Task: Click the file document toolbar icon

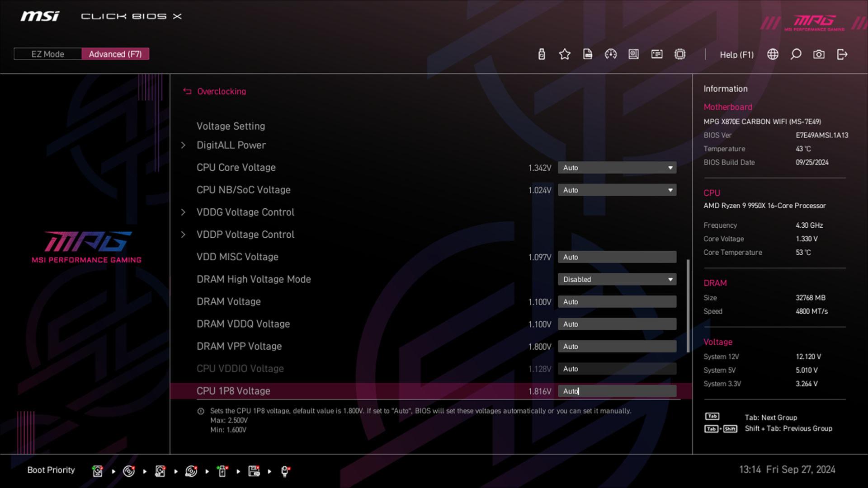Action: [588, 54]
